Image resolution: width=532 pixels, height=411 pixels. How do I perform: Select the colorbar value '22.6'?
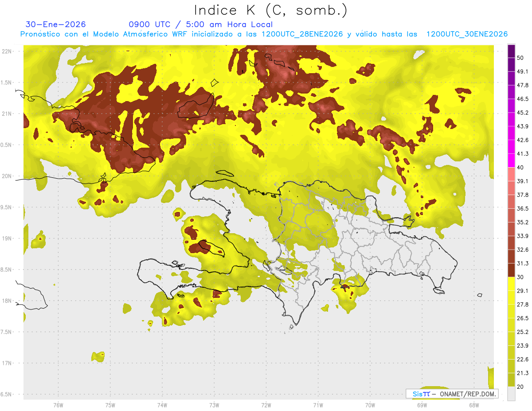[x=523, y=359]
